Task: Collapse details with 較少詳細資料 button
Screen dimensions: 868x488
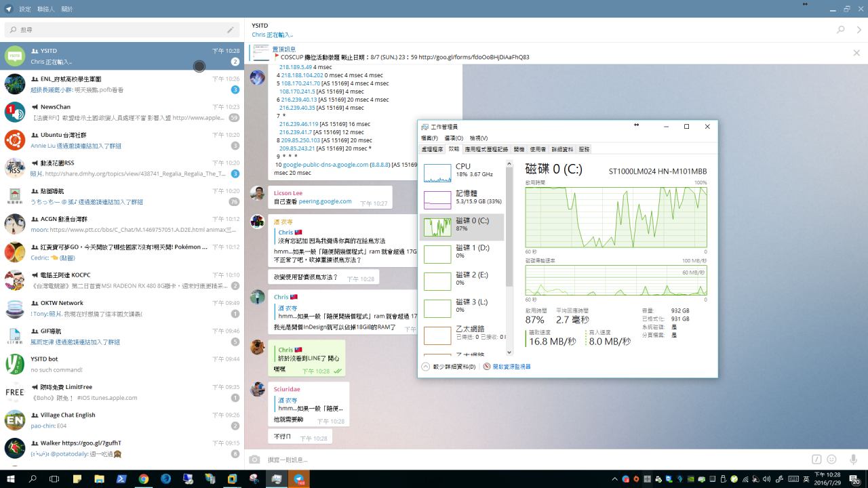Action: click(449, 367)
